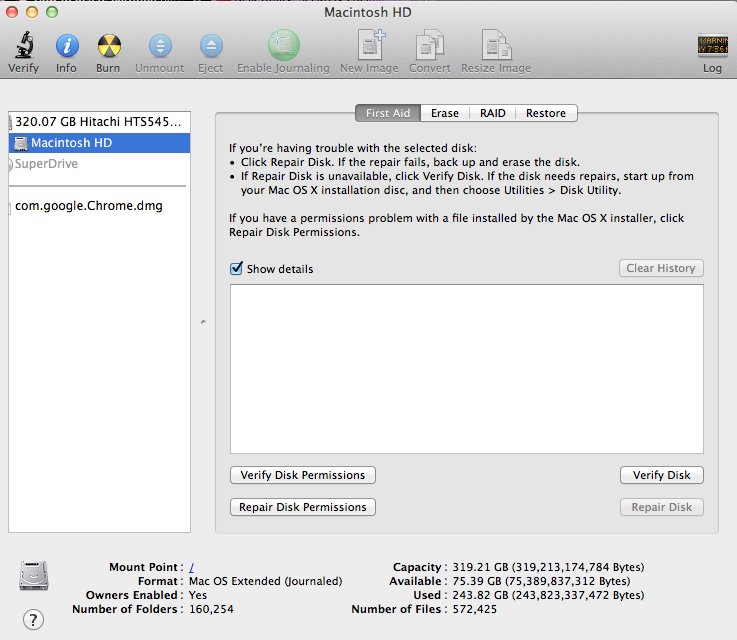Open the Info toolbar icon
Image resolution: width=737 pixels, height=640 pixels.
[67, 46]
